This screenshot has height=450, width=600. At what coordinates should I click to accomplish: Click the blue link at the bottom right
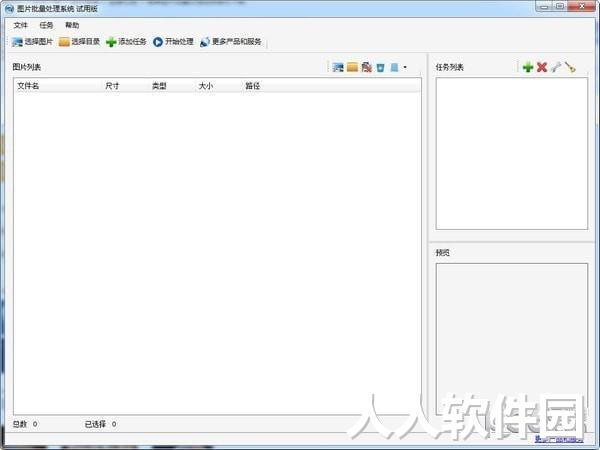click(559, 439)
